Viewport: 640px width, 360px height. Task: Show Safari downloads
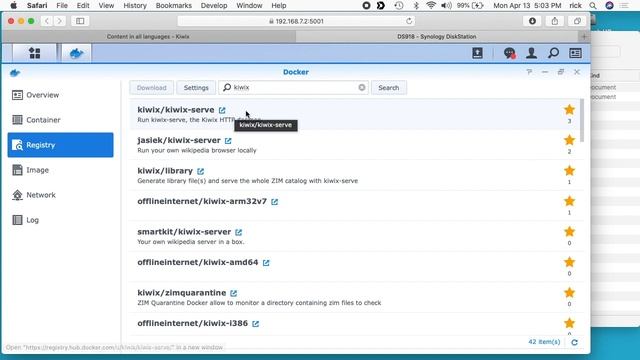pyautogui.click(x=532, y=21)
